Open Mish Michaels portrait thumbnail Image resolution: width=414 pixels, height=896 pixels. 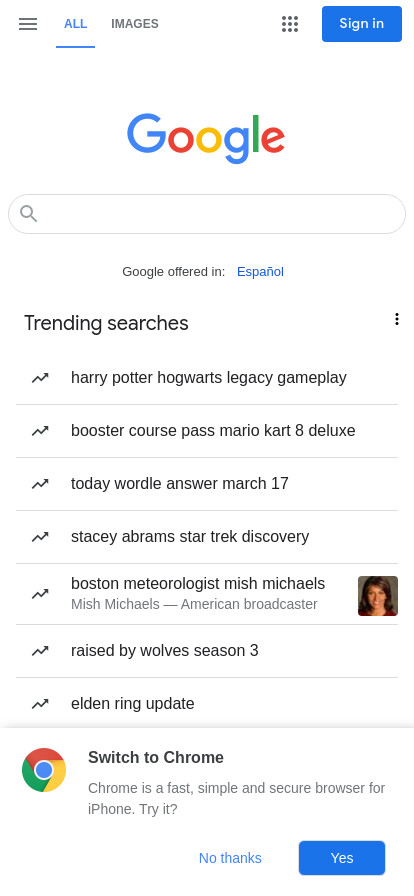pyautogui.click(x=378, y=596)
